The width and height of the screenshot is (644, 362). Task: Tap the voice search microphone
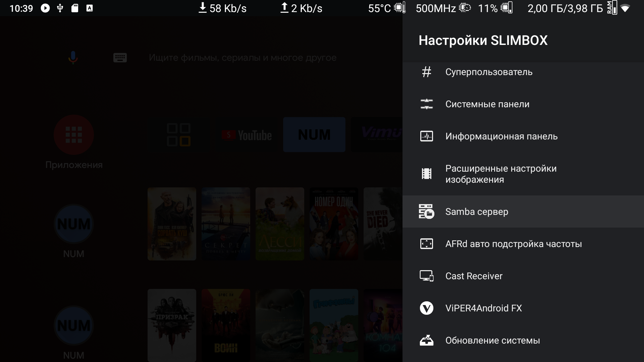pyautogui.click(x=73, y=58)
